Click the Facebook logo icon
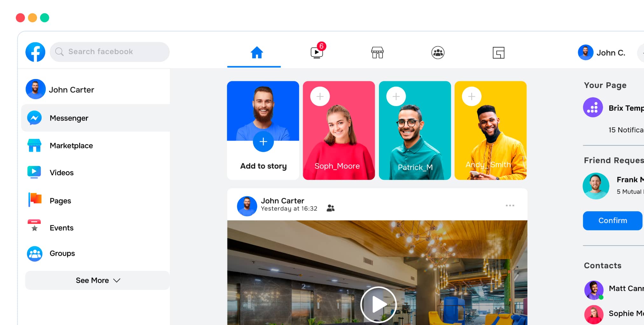Screen dimensions: 644x325 pos(35,52)
